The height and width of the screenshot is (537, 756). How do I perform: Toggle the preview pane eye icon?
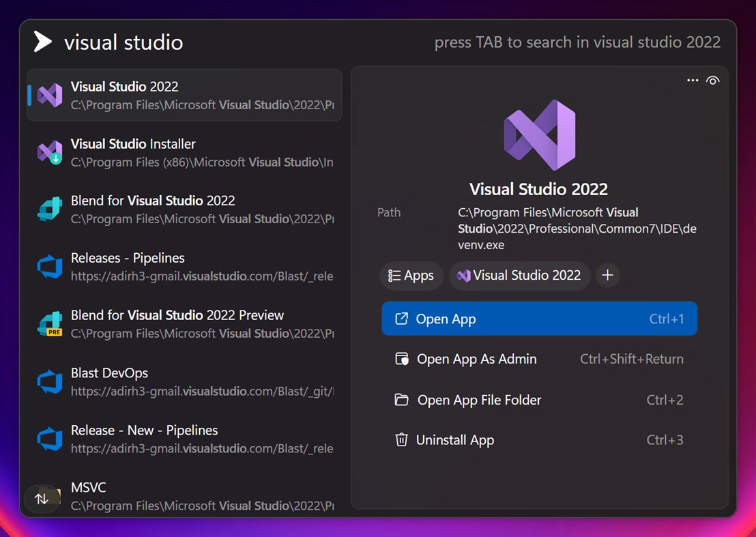coord(713,80)
